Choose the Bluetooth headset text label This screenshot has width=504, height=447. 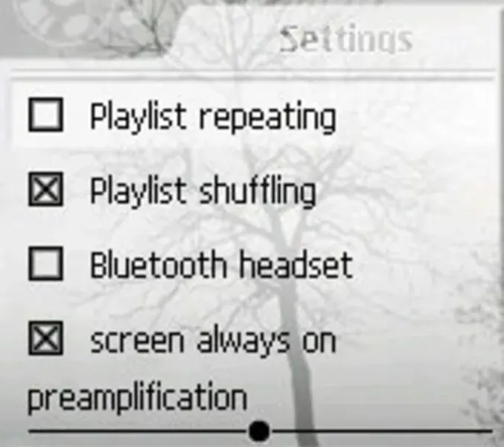pyautogui.click(x=222, y=264)
